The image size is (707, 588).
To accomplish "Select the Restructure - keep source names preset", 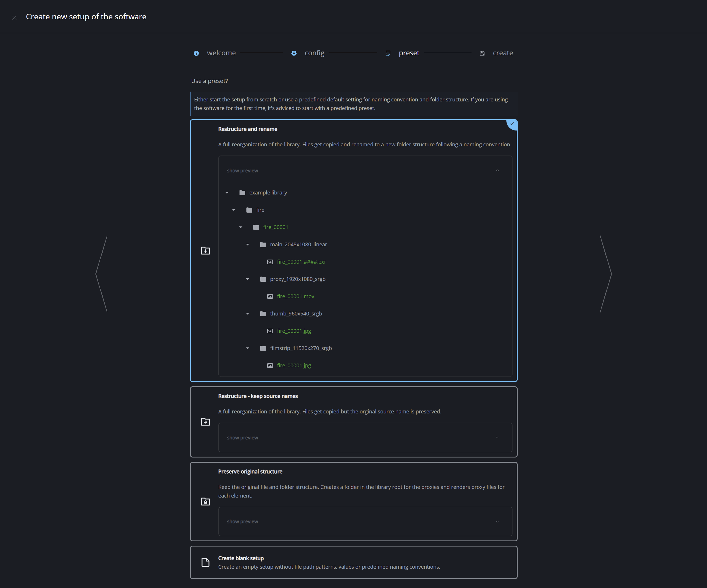I will click(258, 396).
